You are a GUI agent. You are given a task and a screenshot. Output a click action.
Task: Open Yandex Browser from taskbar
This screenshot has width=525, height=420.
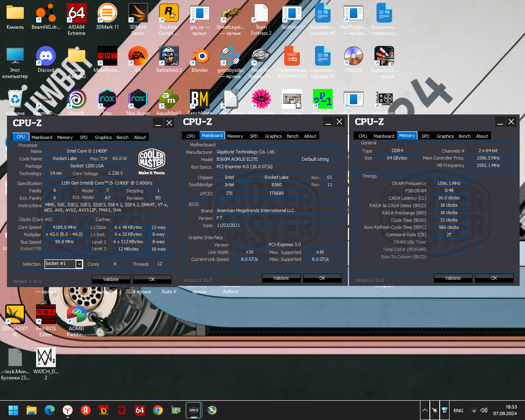[x=68, y=410]
